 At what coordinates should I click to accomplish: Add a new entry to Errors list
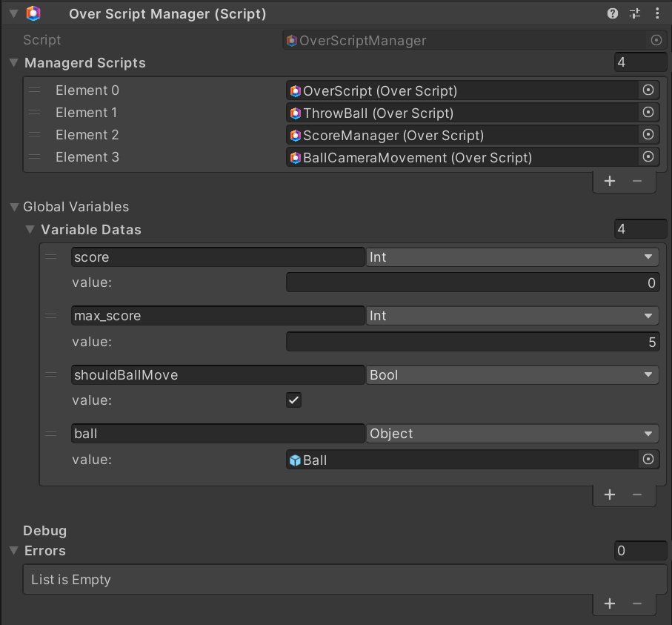click(x=610, y=603)
